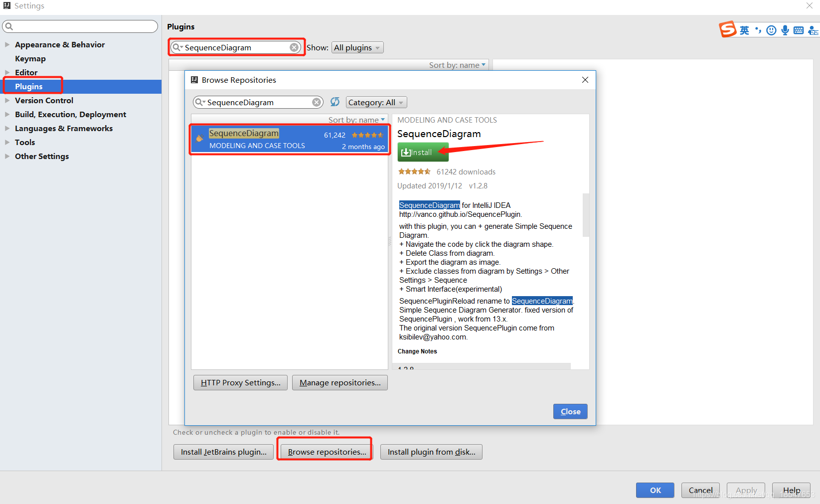Open search options in Plugins search field

click(177, 47)
